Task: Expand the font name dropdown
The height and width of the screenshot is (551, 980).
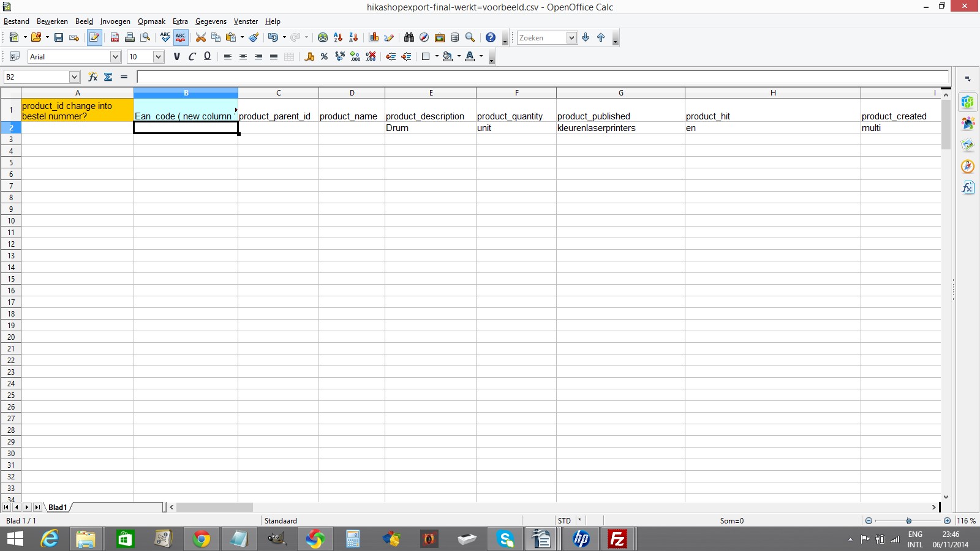Action: [x=115, y=56]
